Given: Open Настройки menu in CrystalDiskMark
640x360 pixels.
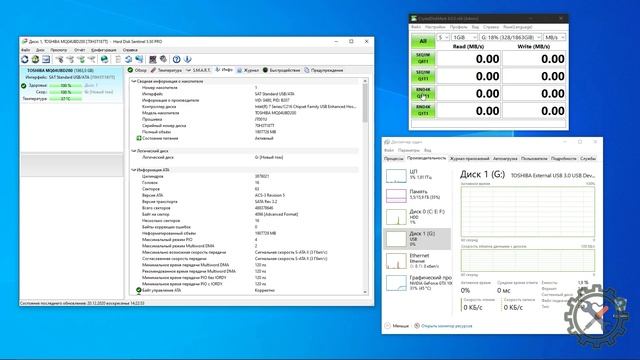Looking at the screenshot, I should 435,27.
